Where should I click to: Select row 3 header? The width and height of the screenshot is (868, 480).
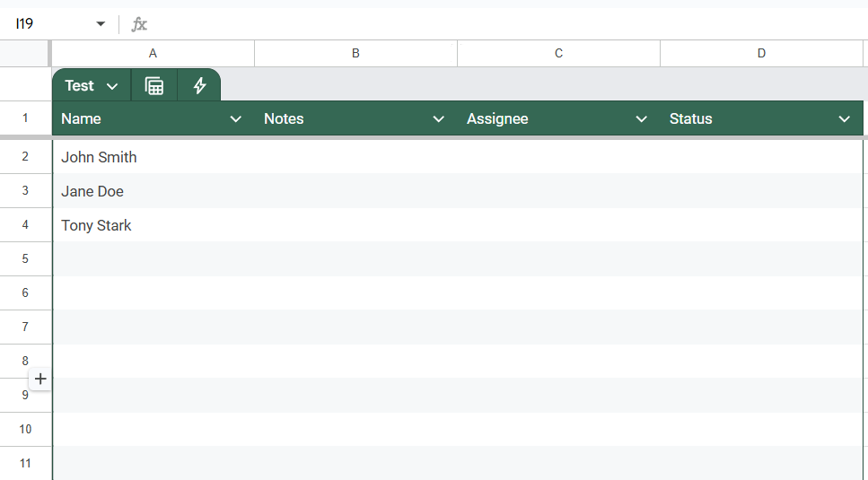[x=25, y=191]
